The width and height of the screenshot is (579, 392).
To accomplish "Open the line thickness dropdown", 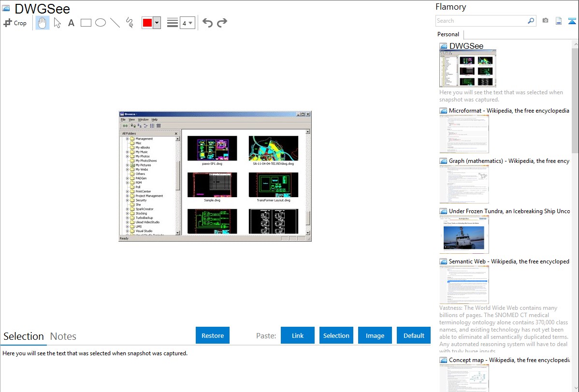I will pyautogui.click(x=187, y=23).
